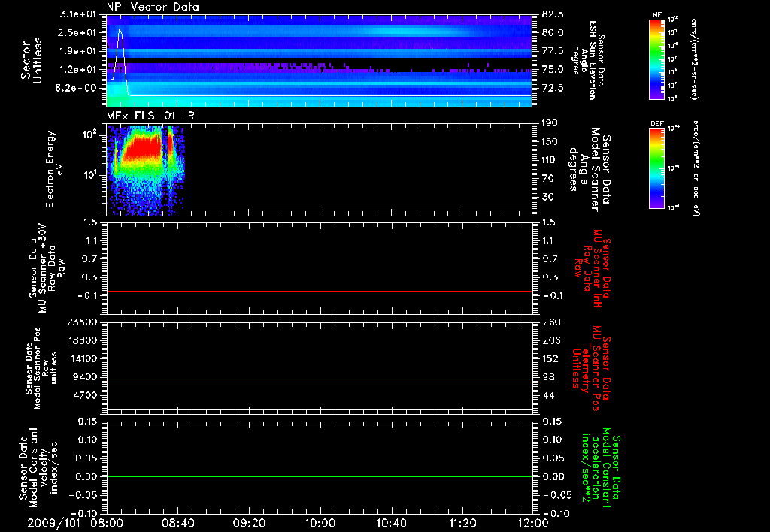The height and width of the screenshot is (532, 770).
Task: Click the 2.5e+01 sector tick value
Action: (x=78, y=32)
